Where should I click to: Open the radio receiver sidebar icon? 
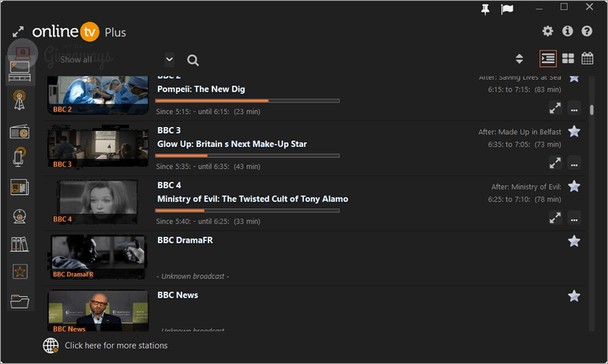pos(20,131)
